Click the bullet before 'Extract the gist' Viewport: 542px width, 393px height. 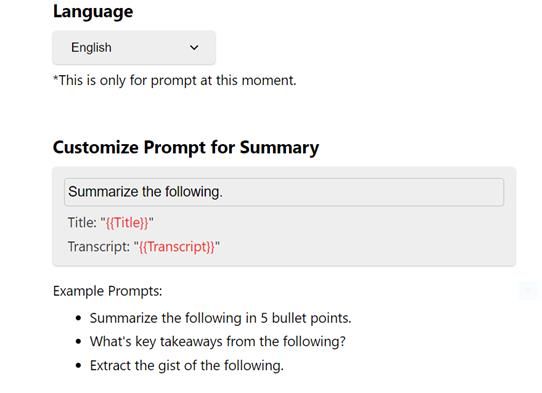click(x=78, y=365)
